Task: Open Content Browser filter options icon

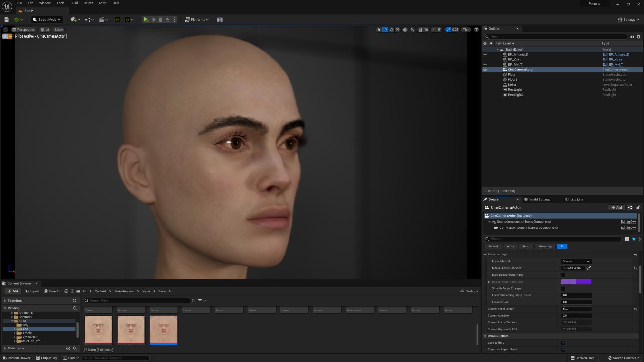Action: [x=202, y=301]
